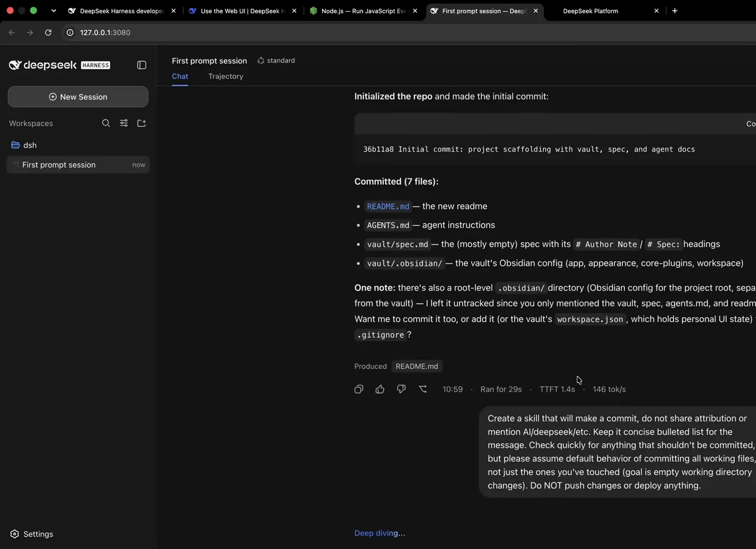Viewport: 756px width, 549px height.
Task: Click the commit hash code line
Action: tap(529, 149)
